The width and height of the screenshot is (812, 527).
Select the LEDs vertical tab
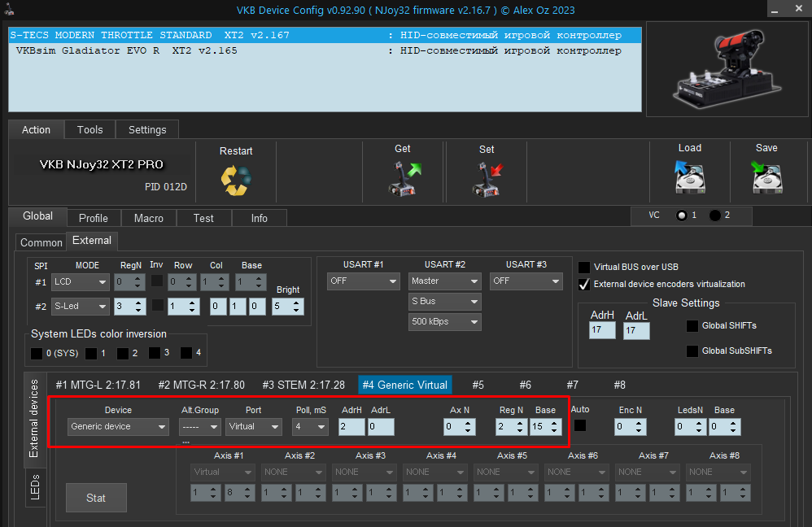tap(35, 487)
